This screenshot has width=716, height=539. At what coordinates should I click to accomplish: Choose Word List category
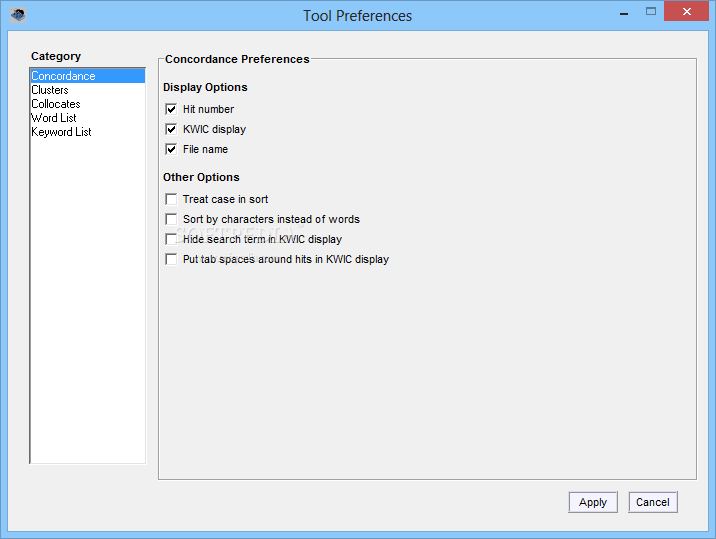53,118
